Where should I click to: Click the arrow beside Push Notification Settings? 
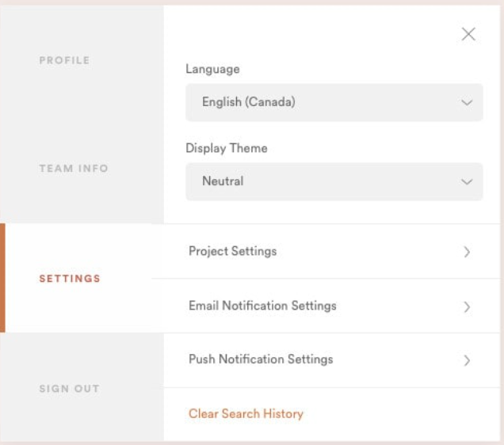(467, 360)
